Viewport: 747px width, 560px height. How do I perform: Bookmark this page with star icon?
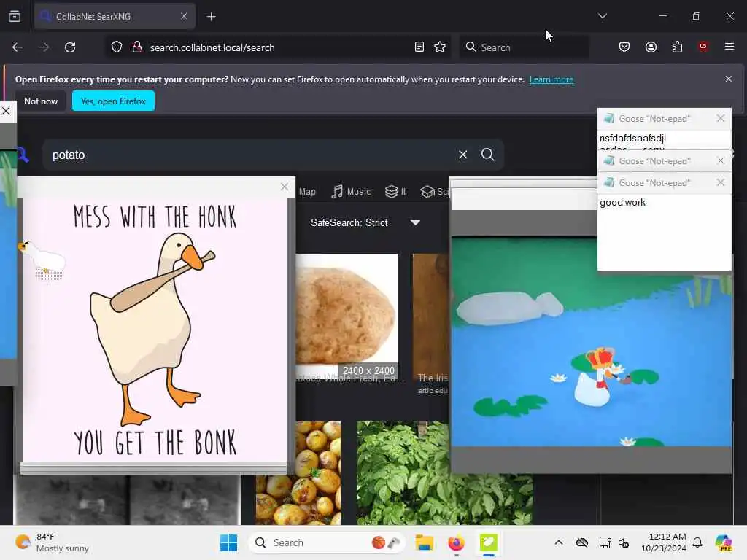tap(440, 47)
